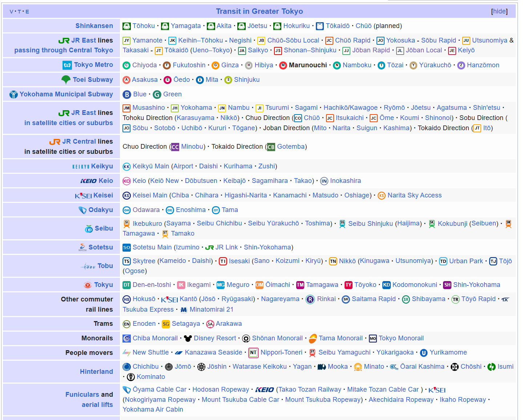
Task: Open the Kanazawa Seaside link
Action: [x=214, y=352]
